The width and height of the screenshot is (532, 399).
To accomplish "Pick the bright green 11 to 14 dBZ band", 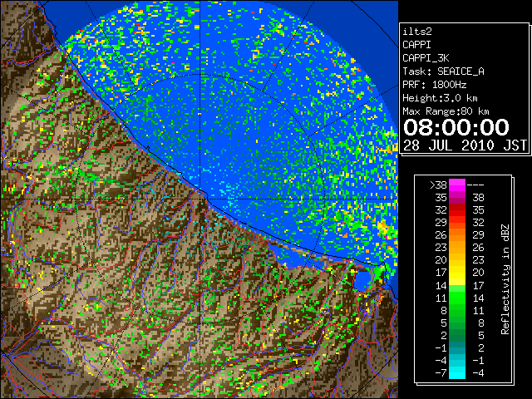I will 457,298.
